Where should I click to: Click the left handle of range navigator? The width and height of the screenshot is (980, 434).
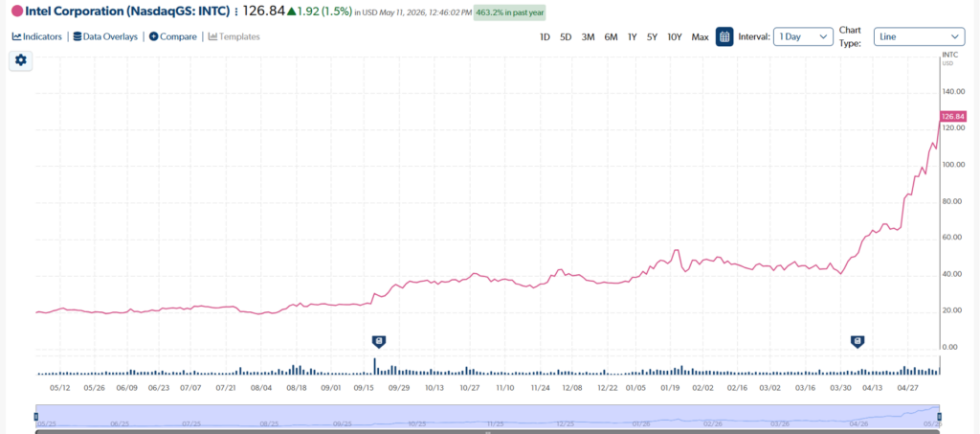click(x=36, y=417)
